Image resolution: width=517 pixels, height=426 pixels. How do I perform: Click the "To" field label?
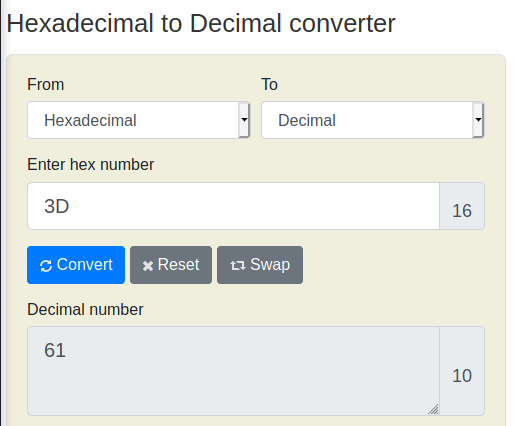[269, 84]
